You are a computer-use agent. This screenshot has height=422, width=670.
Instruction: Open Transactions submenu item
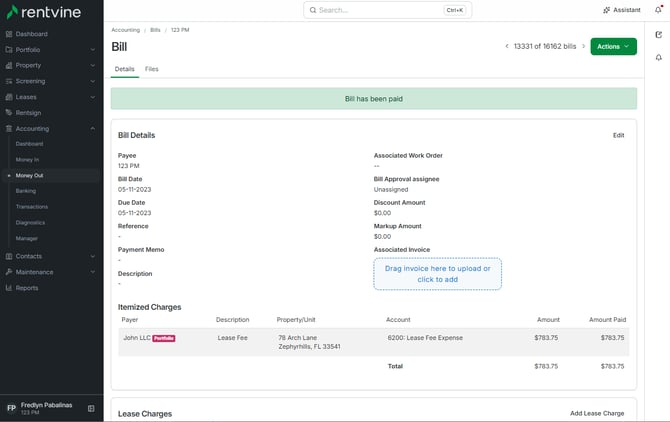32,207
